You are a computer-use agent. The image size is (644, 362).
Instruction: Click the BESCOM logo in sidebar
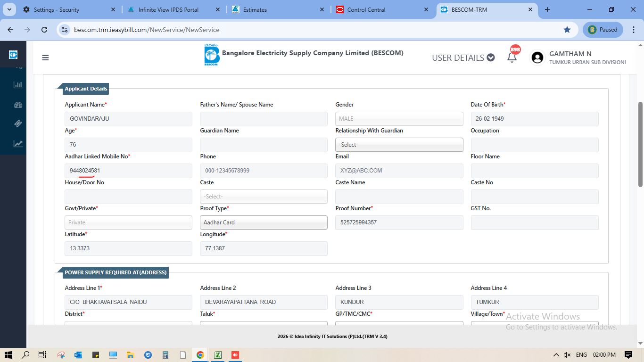click(x=13, y=55)
